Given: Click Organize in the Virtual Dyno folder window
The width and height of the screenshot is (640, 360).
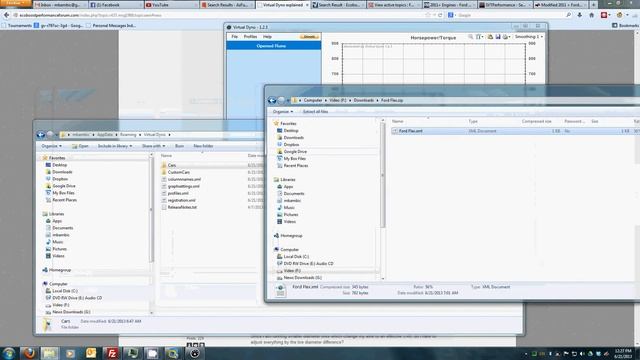Looking at the screenshot, I should pos(51,146).
